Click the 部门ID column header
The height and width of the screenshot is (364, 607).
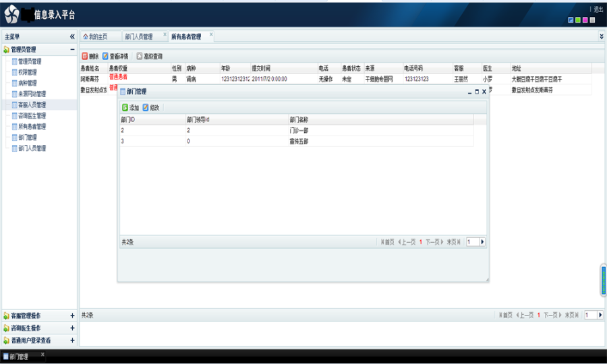[152, 120]
